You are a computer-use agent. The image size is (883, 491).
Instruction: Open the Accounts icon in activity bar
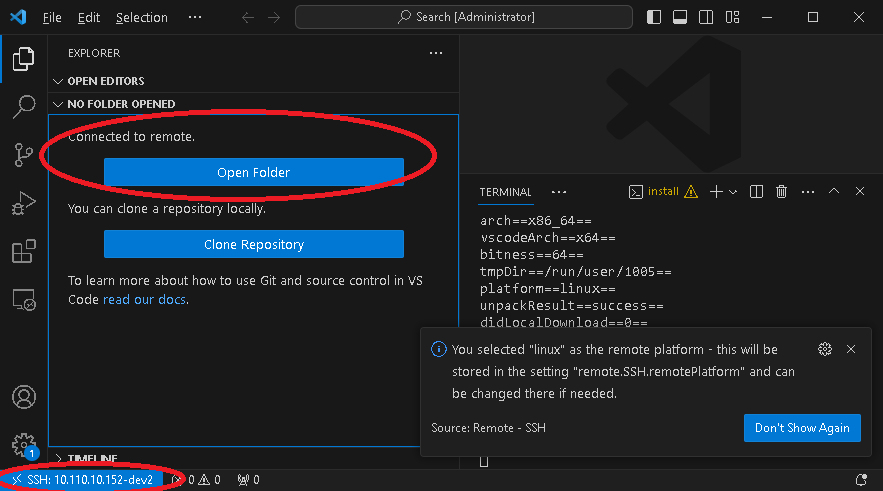pos(24,397)
